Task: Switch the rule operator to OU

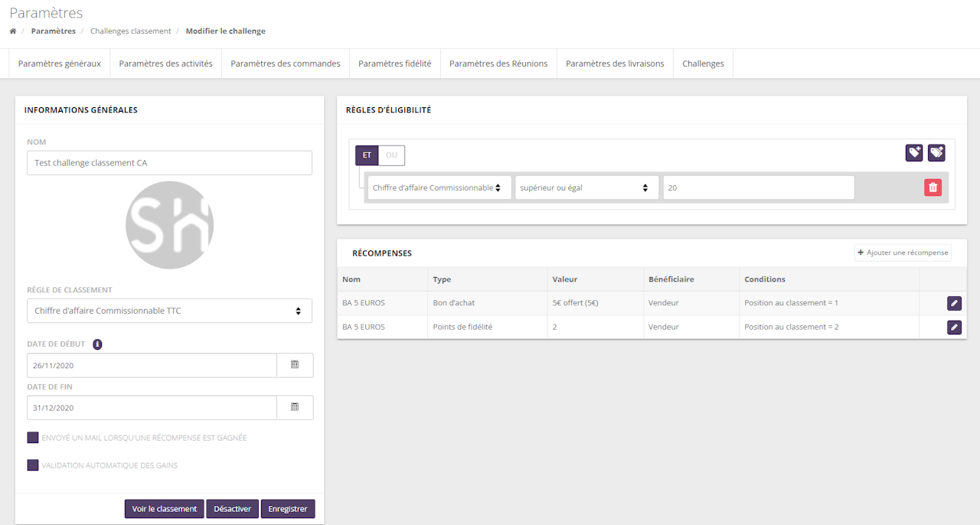Action: [x=391, y=155]
